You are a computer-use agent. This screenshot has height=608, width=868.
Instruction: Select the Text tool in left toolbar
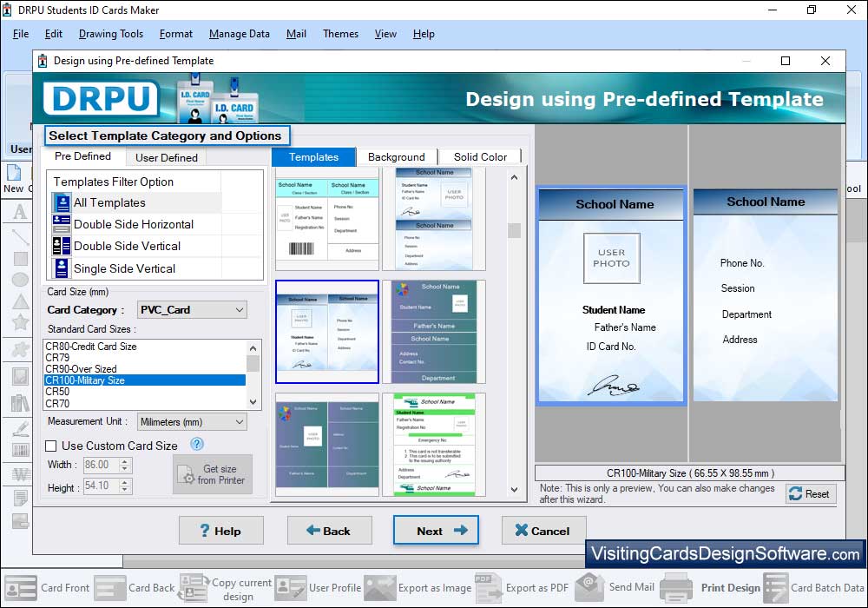20,211
